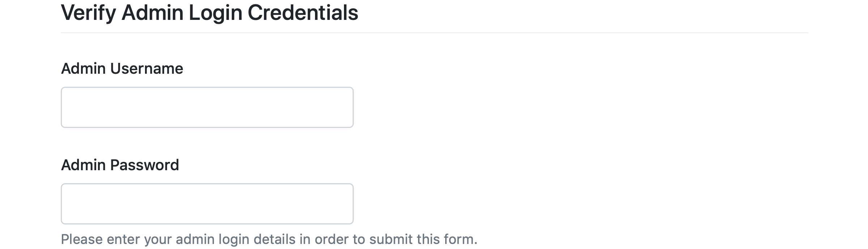Click the word "Credentials" in the heading
The height and width of the screenshot is (249, 868).
(x=303, y=13)
